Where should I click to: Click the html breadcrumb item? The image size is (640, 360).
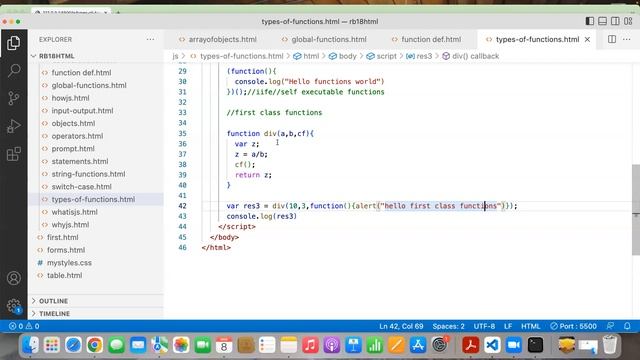tap(307, 56)
